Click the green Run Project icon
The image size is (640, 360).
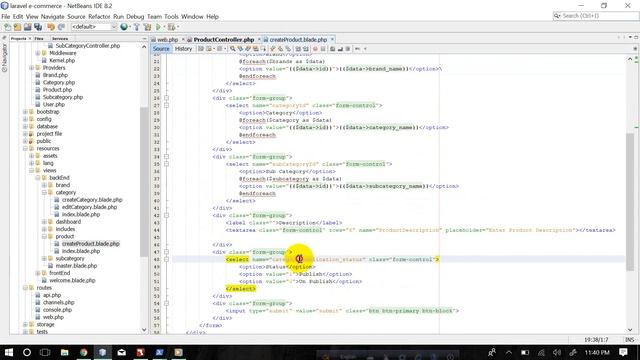158,27
